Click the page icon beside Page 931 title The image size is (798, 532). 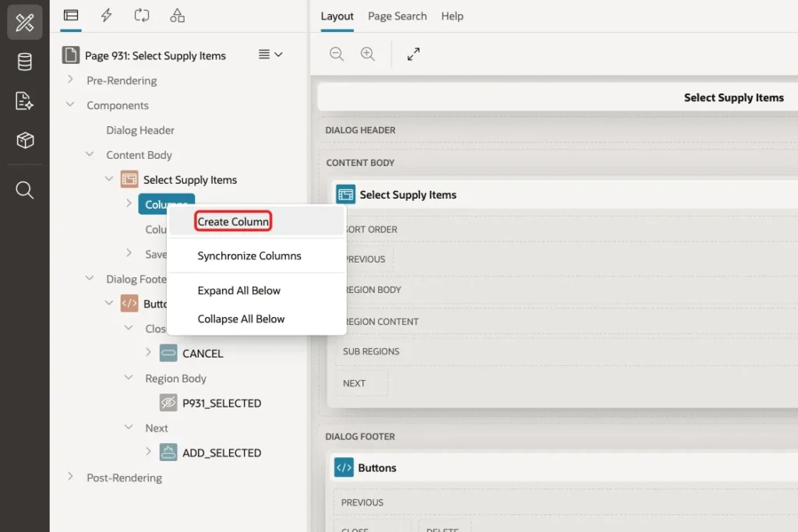pos(71,55)
